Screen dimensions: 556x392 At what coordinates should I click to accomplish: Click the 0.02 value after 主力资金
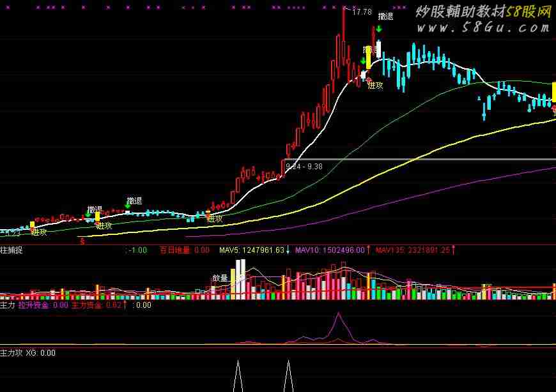[x=114, y=305]
